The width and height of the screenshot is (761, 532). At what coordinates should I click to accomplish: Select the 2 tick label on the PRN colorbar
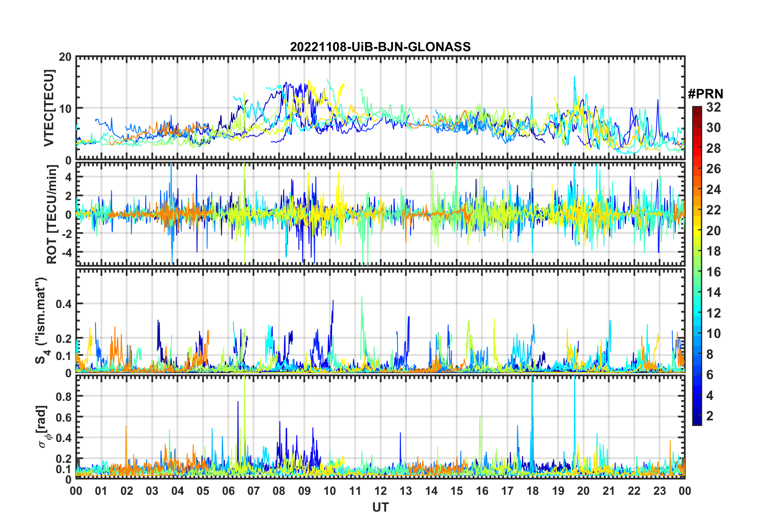pos(710,416)
